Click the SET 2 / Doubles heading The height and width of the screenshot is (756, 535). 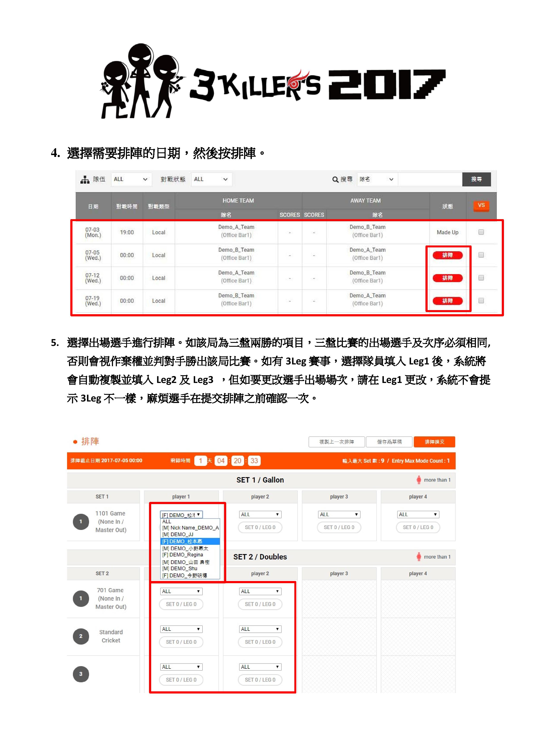260,557
